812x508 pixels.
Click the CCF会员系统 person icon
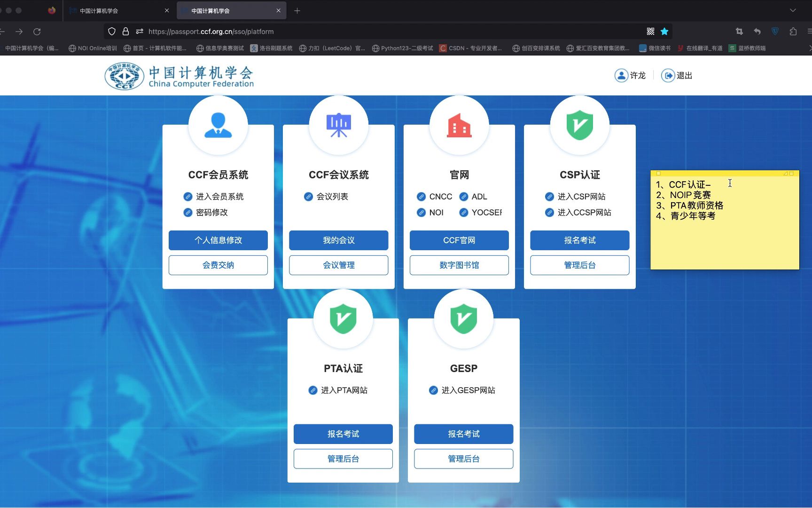(218, 125)
